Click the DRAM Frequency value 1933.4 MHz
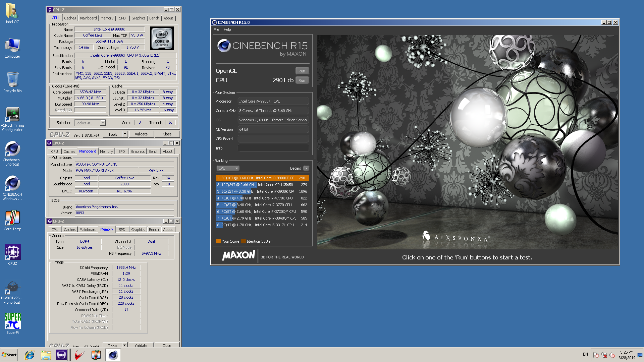The height and width of the screenshot is (362, 644). [x=126, y=267]
